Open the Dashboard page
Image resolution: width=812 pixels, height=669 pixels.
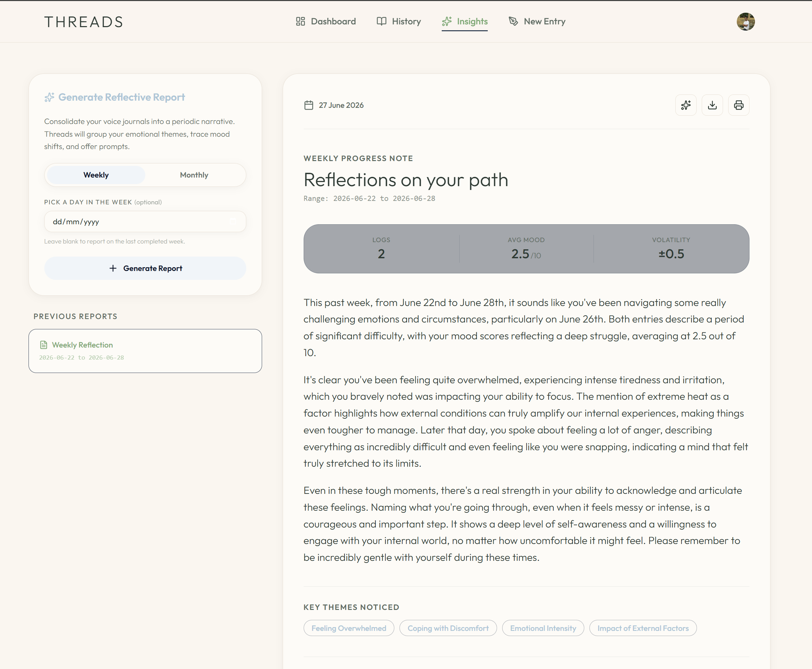[326, 22]
